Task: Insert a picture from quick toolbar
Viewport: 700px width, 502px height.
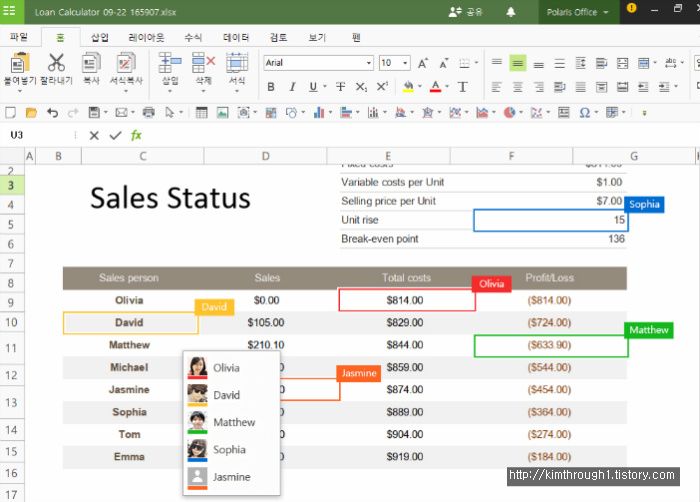Action: [222, 113]
